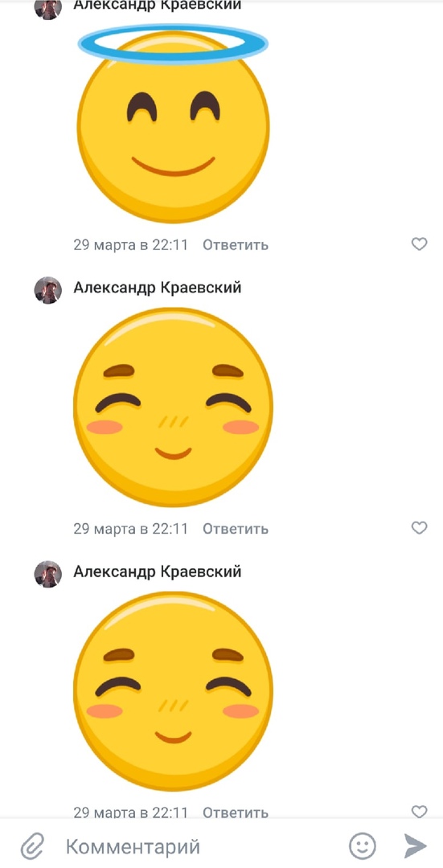Open the middle blushing smiley sticker
This screenshot has width=443, height=868.
click(173, 407)
